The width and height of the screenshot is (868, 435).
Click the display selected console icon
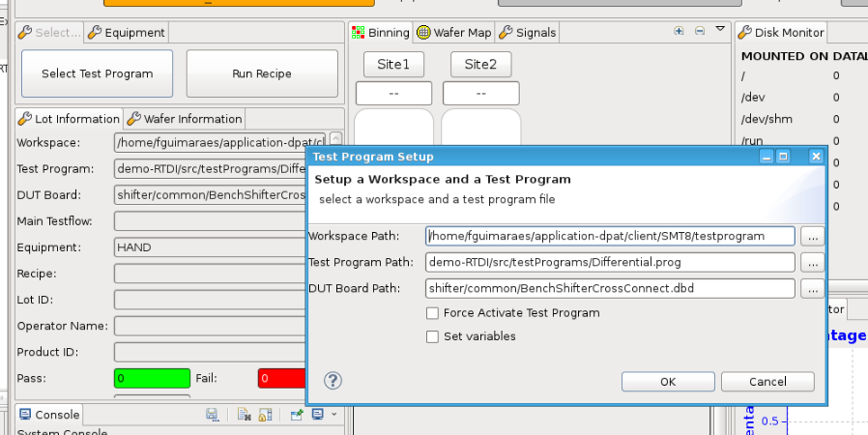318,415
